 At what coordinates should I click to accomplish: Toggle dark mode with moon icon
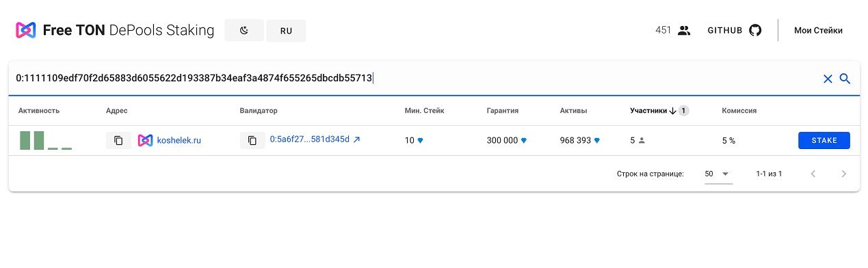coord(244,31)
